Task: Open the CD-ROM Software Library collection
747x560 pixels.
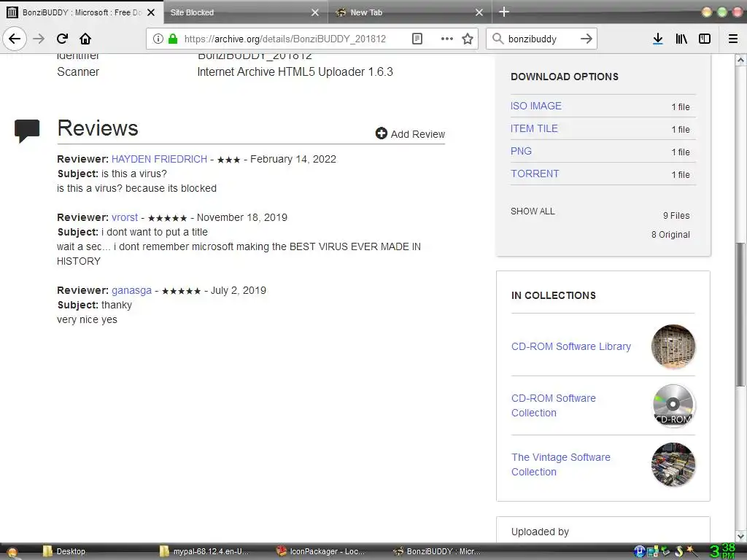Action: pos(570,346)
